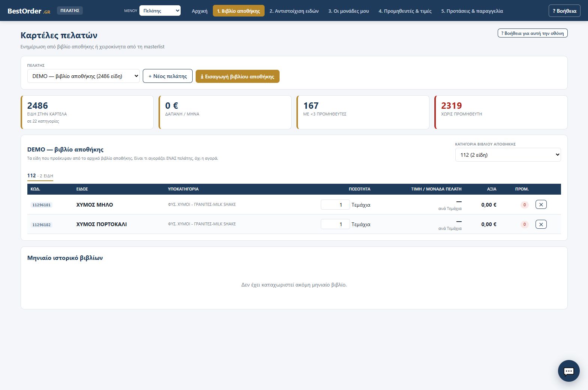Screen dimensions: 588x390
Task: Go to the Αρχική menu item
Action: click(199, 11)
